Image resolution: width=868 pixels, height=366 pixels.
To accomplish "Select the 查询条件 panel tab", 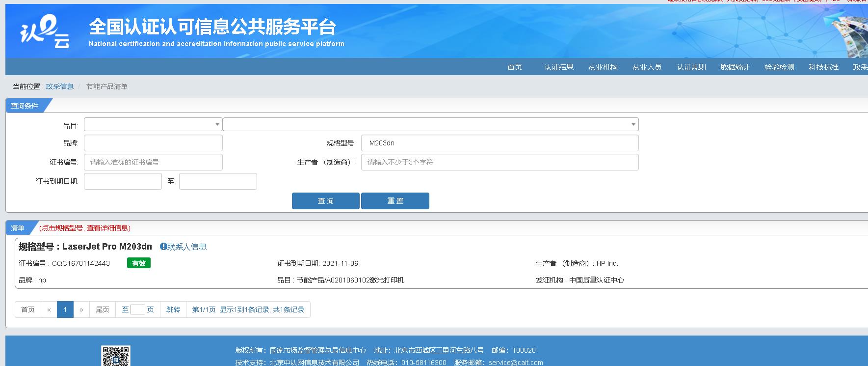I will click(25, 106).
